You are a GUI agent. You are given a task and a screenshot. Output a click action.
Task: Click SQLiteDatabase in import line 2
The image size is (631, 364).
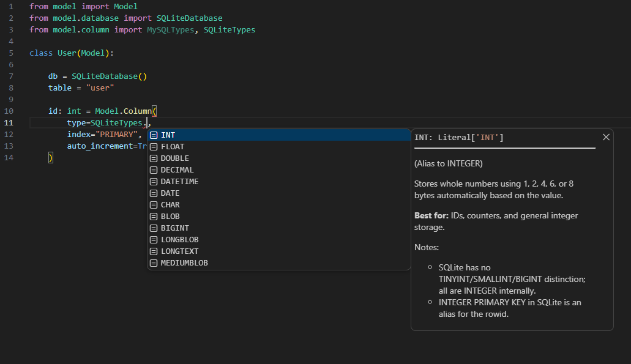pyautogui.click(x=189, y=18)
